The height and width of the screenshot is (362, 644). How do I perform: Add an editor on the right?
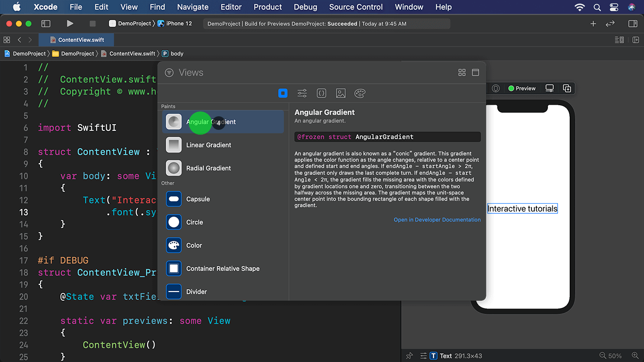point(636,40)
